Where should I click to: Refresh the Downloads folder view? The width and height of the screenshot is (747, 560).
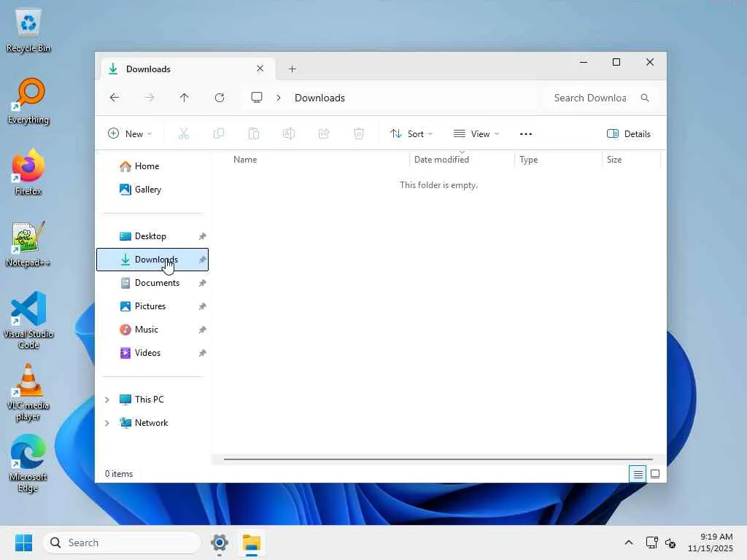coord(220,98)
